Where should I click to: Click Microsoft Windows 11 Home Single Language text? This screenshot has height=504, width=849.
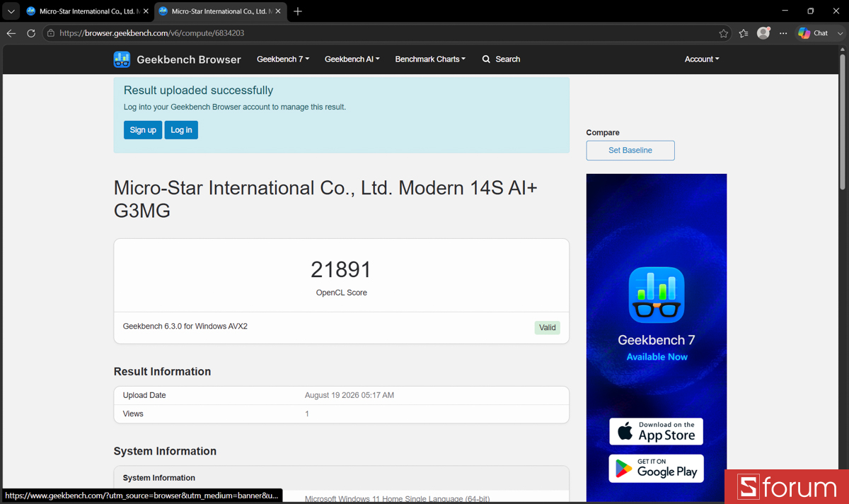pos(397,499)
